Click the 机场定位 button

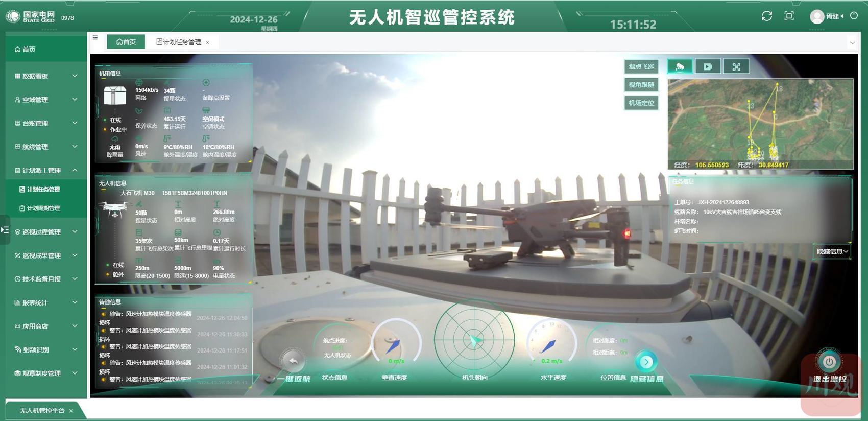click(641, 103)
